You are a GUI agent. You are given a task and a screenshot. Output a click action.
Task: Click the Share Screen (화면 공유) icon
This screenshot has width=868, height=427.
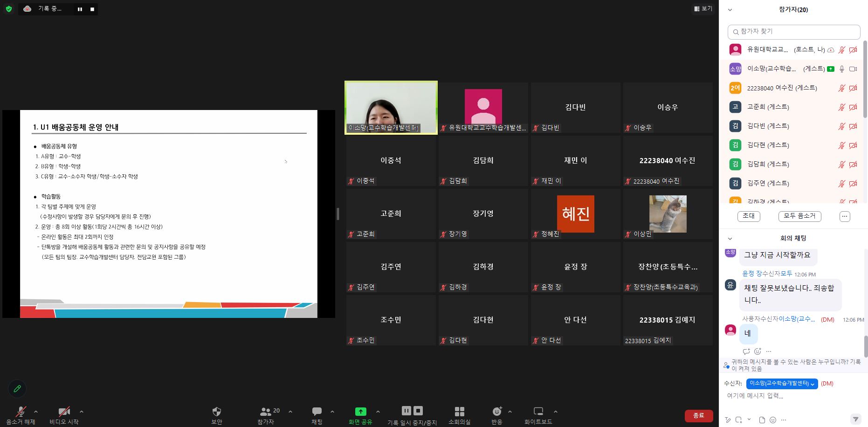(360, 412)
